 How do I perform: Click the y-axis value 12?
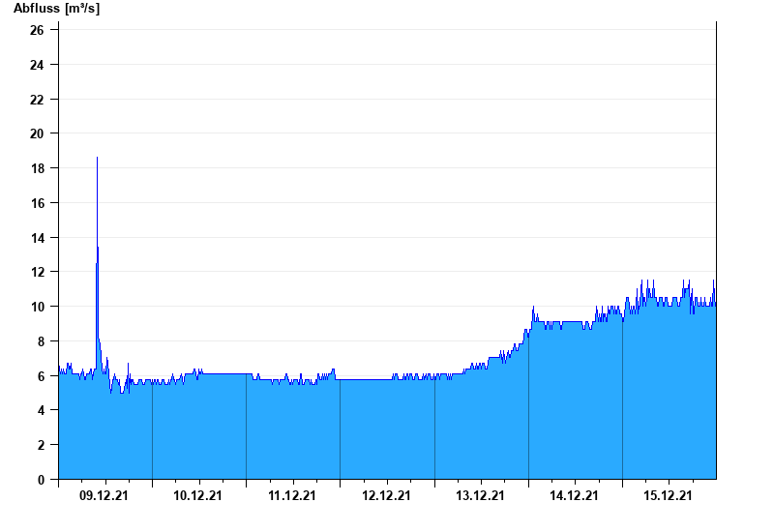coord(38,272)
